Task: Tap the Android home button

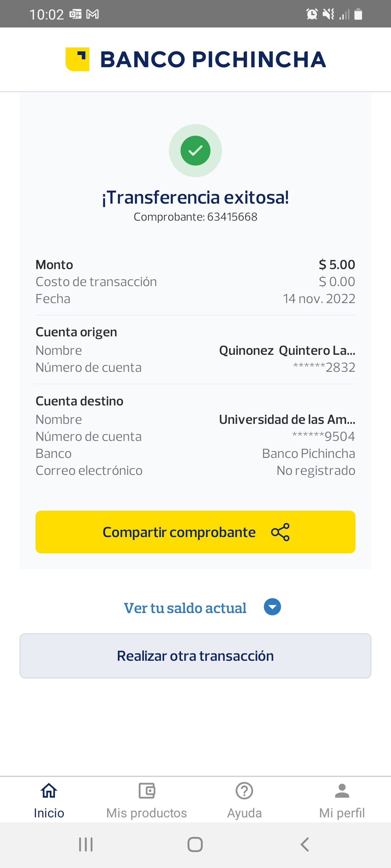Action: 195,844
